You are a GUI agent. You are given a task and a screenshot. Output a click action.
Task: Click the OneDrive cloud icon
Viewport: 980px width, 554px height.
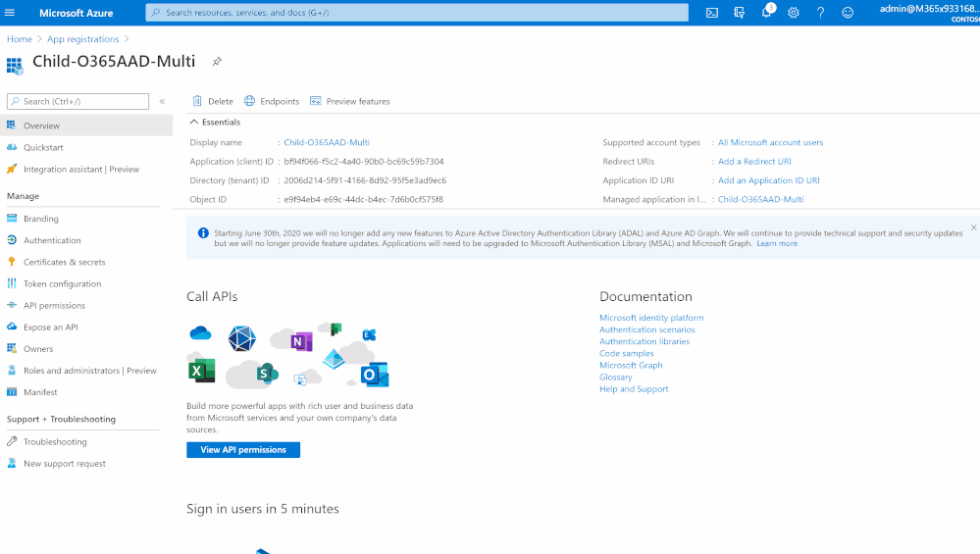pos(201,333)
